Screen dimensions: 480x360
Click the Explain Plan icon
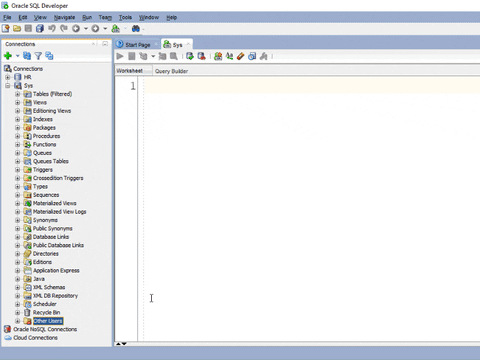tap(143, 56)
